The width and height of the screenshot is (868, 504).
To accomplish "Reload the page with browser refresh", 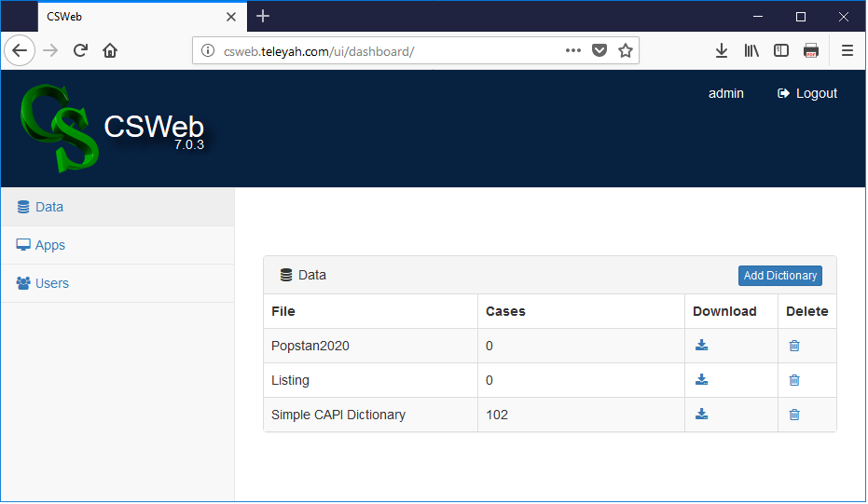I will click(x=80, y=51).
